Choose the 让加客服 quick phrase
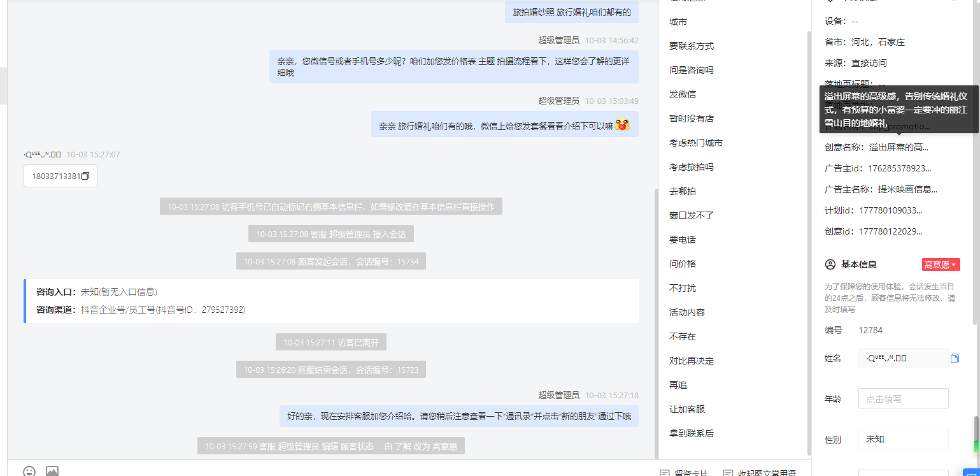Image resolution: width=980 pixels, height=476 pixels. click(x=687, y=409)
